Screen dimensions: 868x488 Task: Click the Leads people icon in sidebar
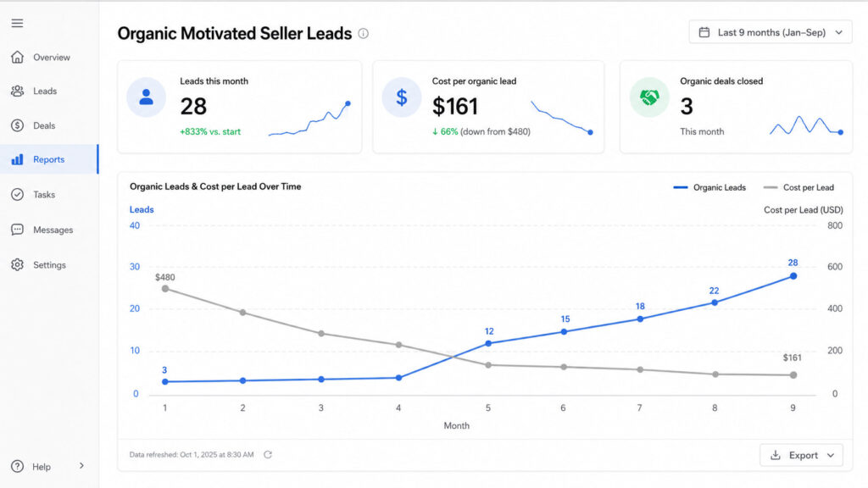(x=17, y=91)
